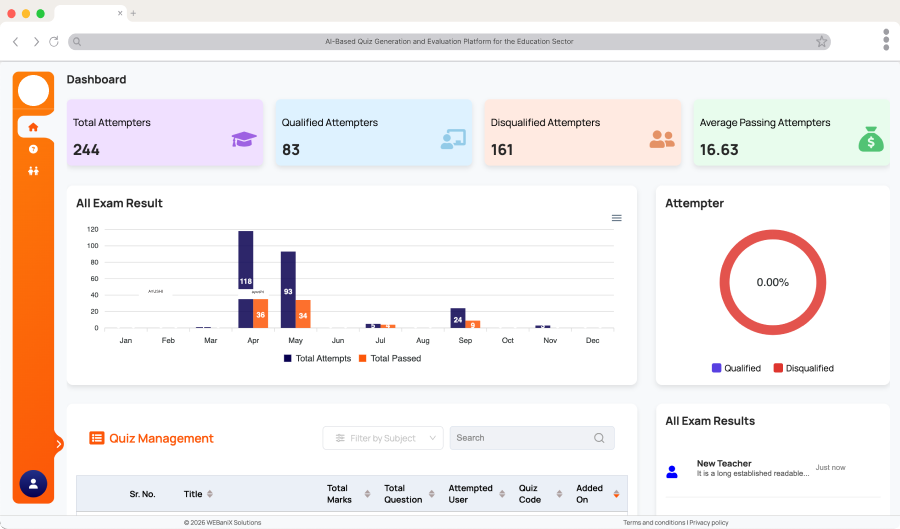900x529 pixels.
Task: Toggle Qualified legend in Attempter chart
Action: [x=736, y=368]
